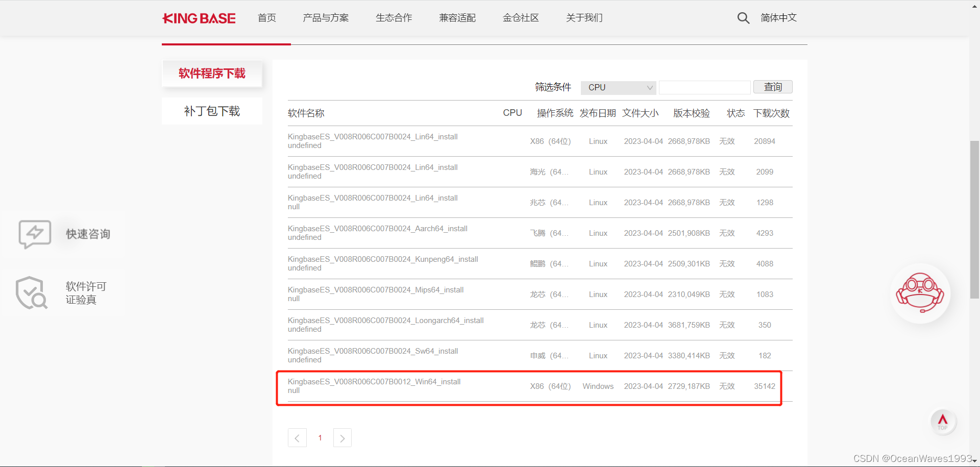Download Kunpeng64_install package
Screen dimensions: 980x467
coord(383,259)
